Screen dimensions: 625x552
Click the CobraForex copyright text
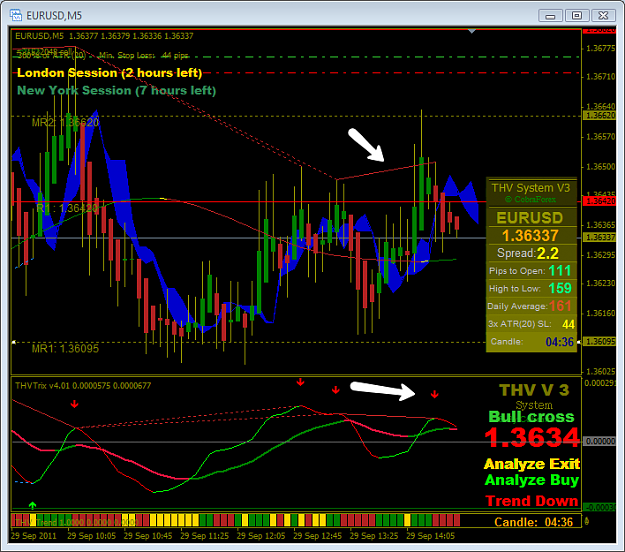[x=531, y=199]
